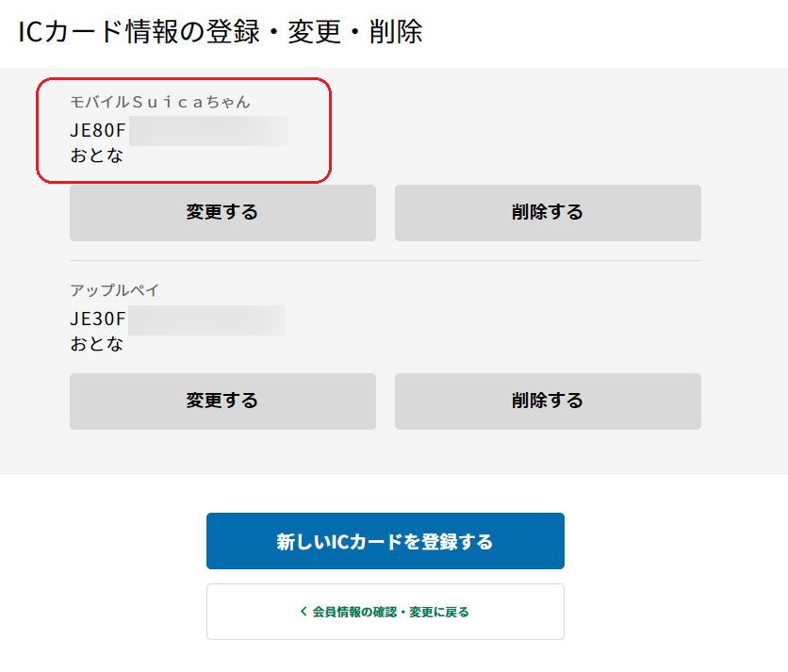Click the JE80F card number text
This screenshot has width=788, height=672.
pyautogui.click(x=98, y=131)
